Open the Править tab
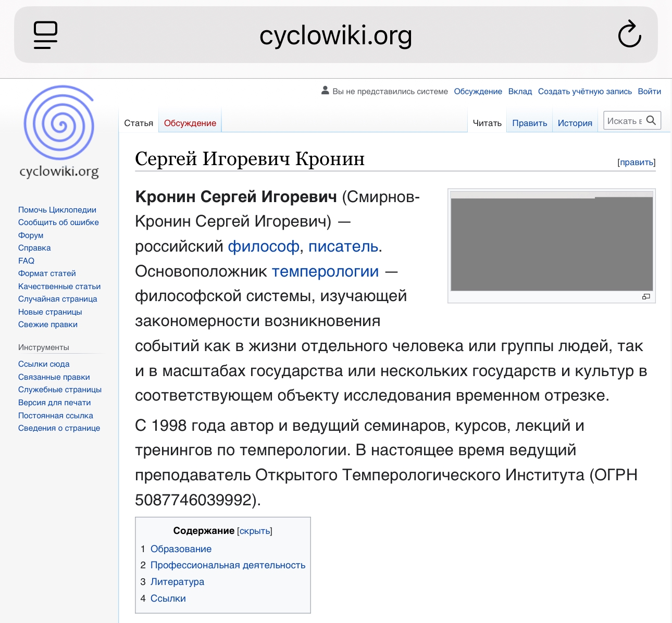672x623 pixels. pyautogui.click(x=530, y=123)
